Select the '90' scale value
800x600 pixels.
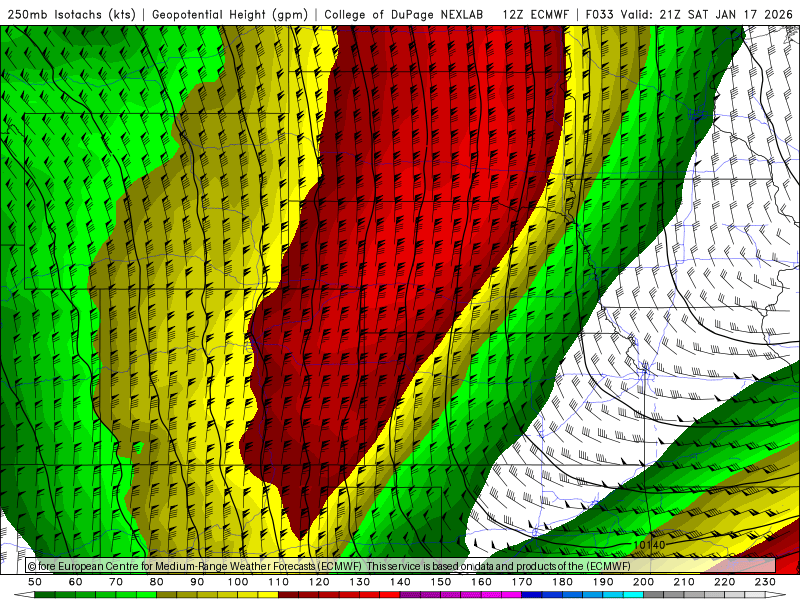coord(197,582)
